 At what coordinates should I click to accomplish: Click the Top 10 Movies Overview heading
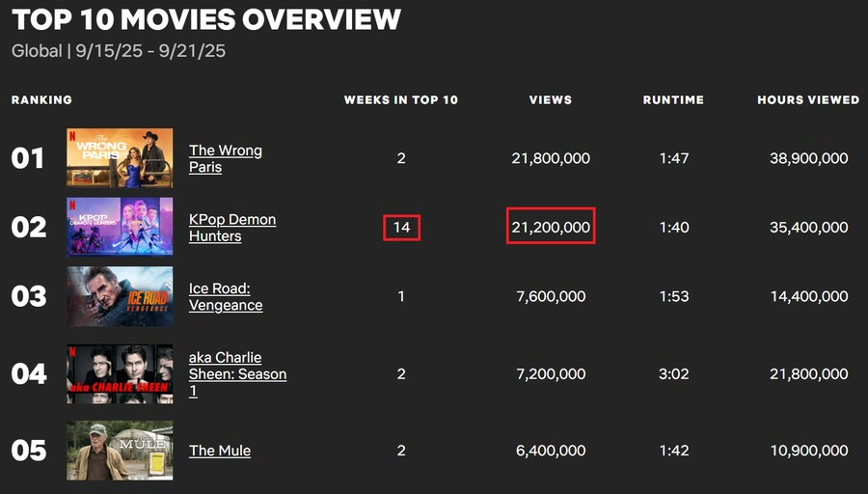tap(206, 19)
